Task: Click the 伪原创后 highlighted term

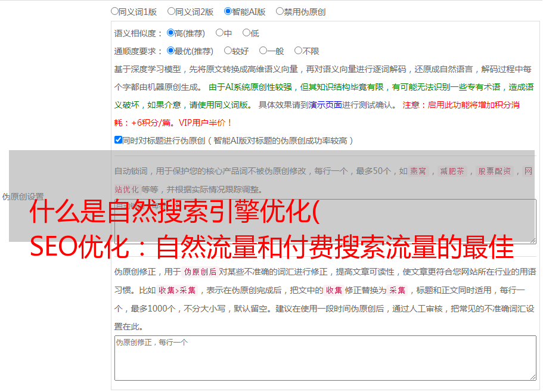Action: point(200,272)
